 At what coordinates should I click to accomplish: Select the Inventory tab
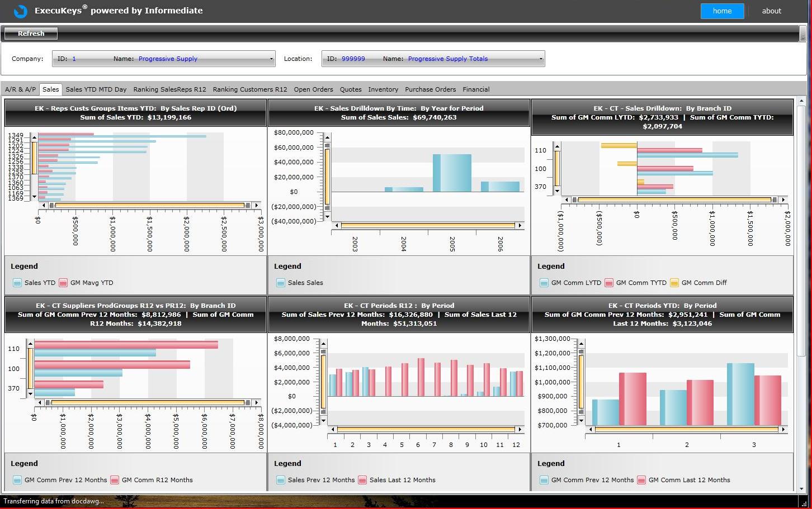click(383, 89)
